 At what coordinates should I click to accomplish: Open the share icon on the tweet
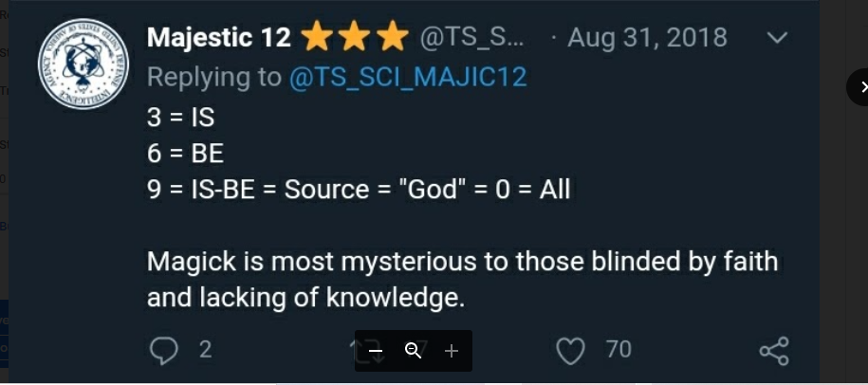[x=774, y=351]
